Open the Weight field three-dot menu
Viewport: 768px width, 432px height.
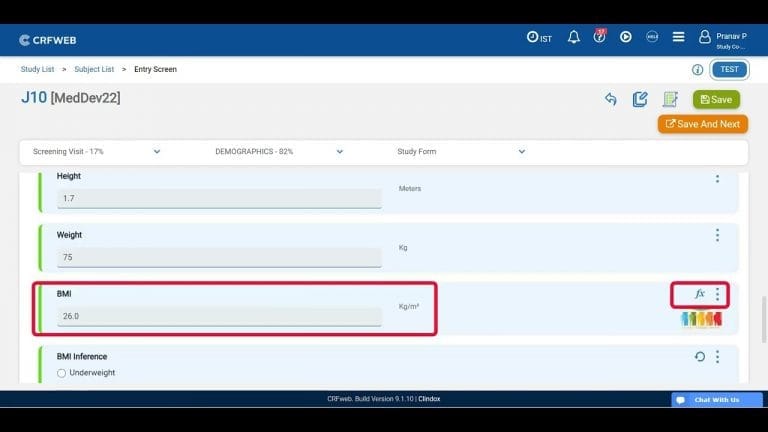point(717,235)
